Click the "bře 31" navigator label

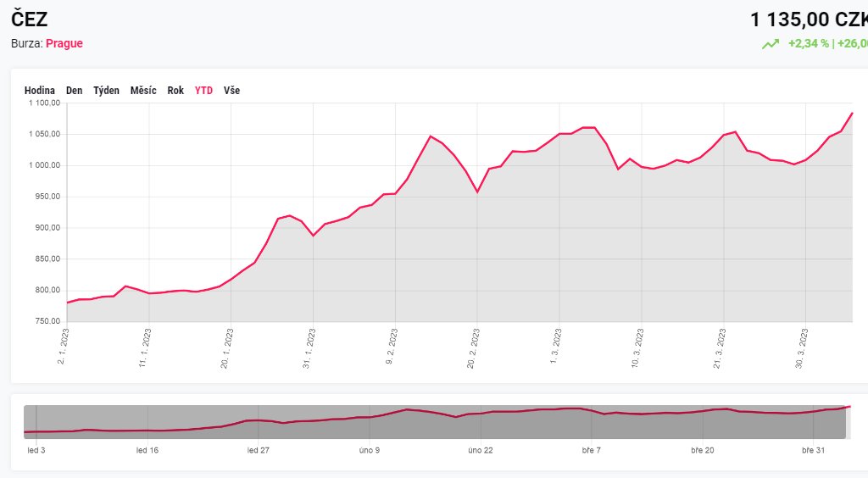(814, 450)
